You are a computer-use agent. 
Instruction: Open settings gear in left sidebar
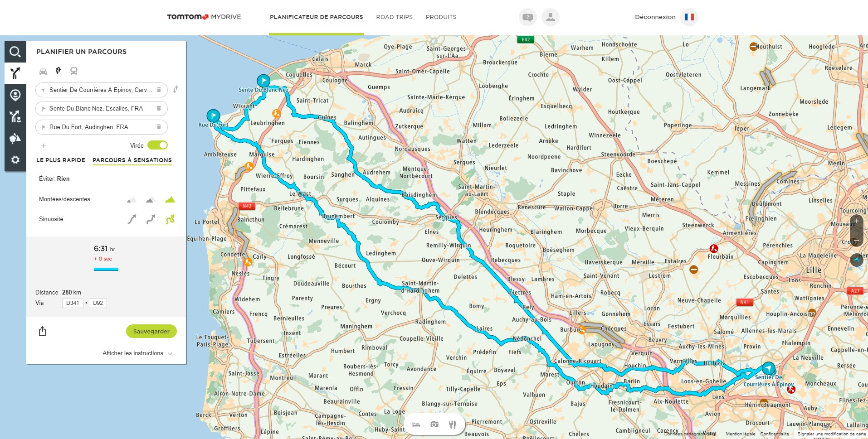click(15, 160)
